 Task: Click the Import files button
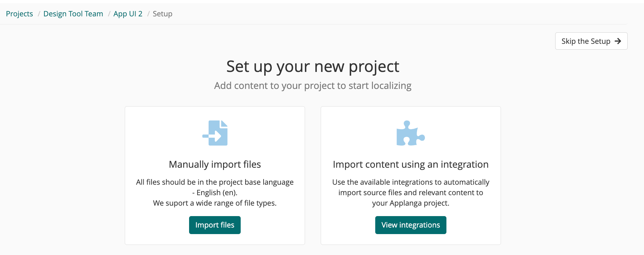(x=215, y=225)
